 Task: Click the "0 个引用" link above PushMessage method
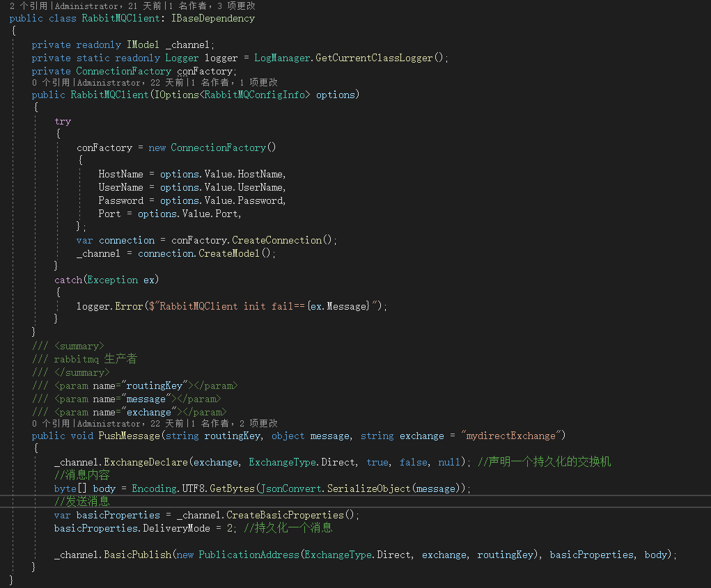pos(50,424)
